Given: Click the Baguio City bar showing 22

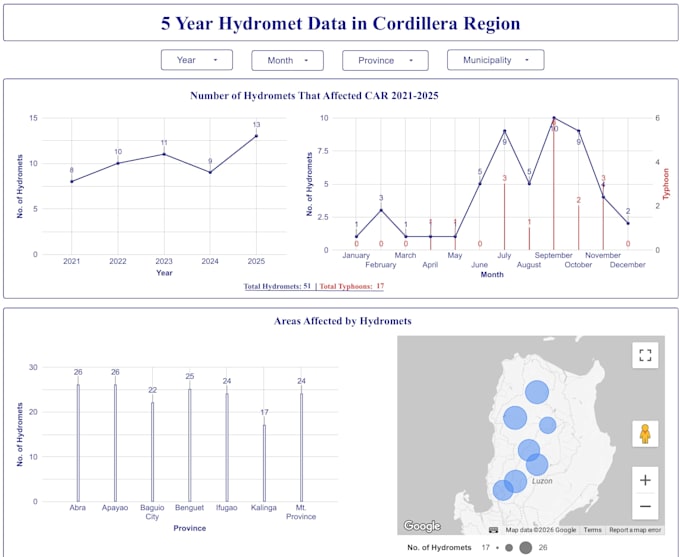Looking at the screenshot, I should pyautogui.click(x=153, y=452).
